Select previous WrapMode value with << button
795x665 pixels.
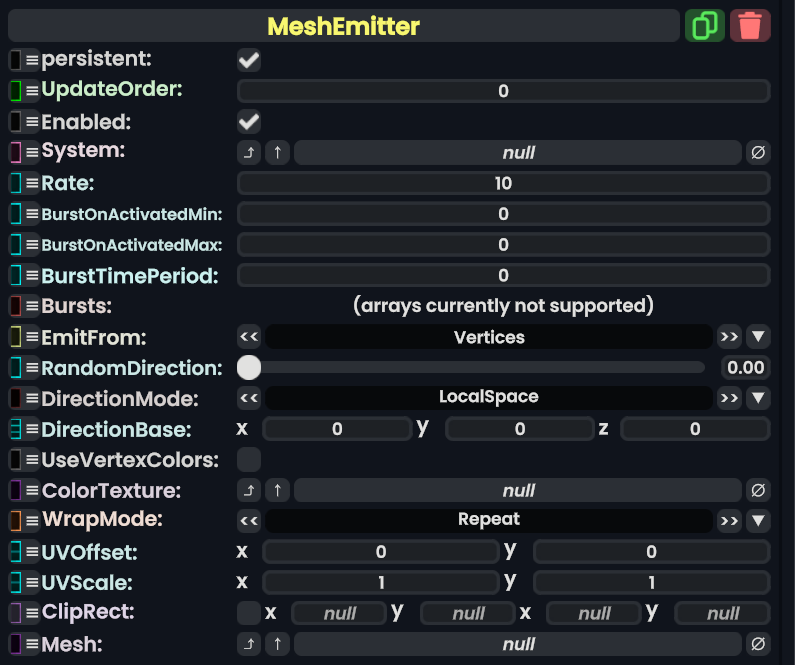249,521
